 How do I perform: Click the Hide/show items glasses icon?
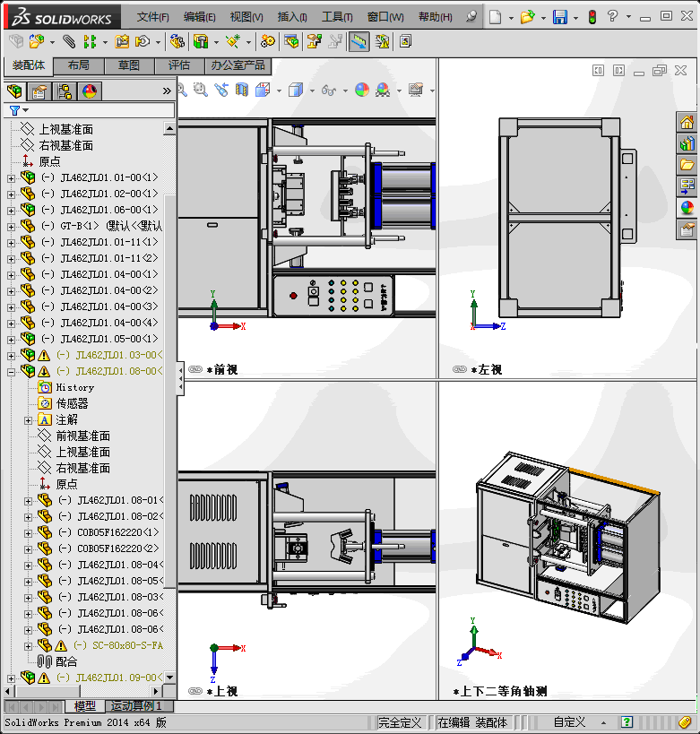[329, 90]
